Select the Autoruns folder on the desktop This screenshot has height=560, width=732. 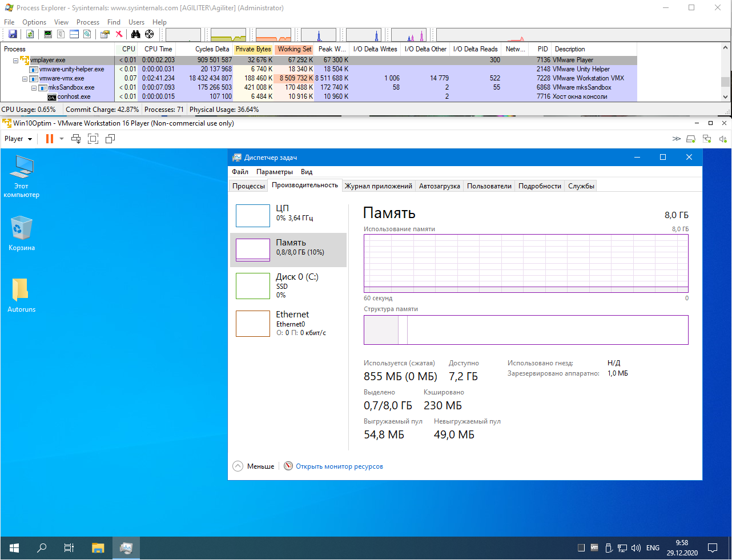coord(21,295)
